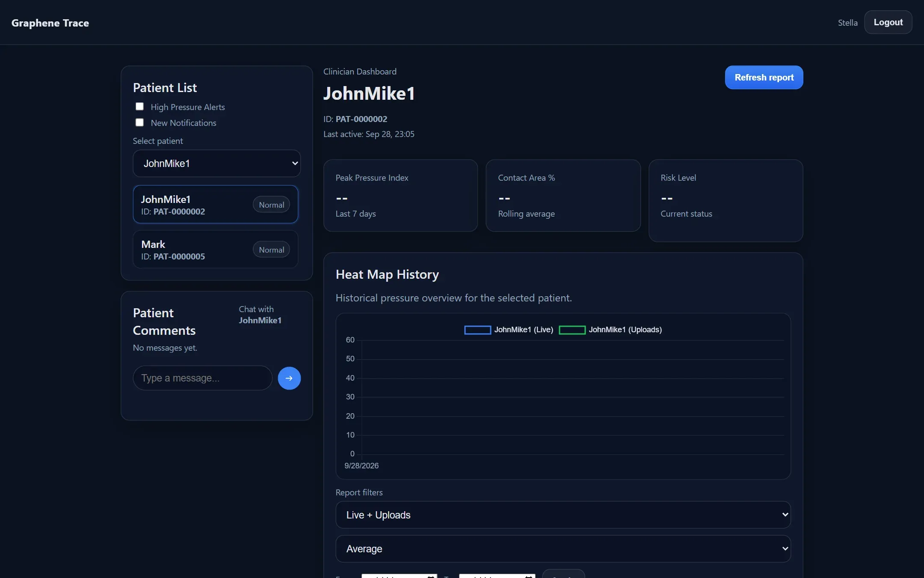Click Current status caption
924x578 pixels.
[x=686, y=214]
